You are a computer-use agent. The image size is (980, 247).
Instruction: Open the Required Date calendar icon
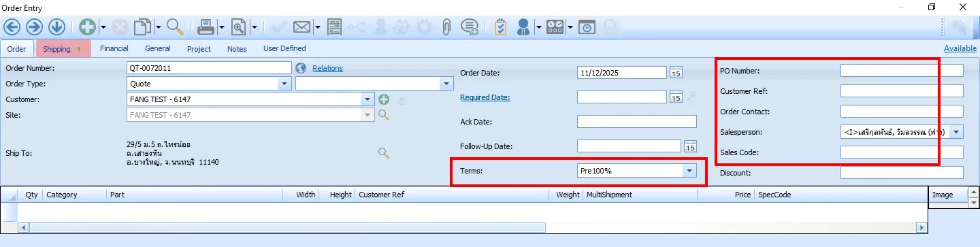point(676,97)
